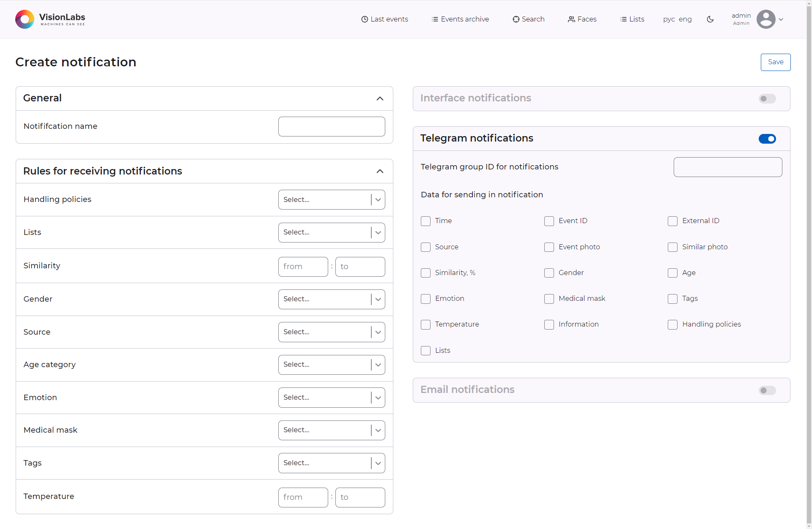Open Events archive section
Image resolution: width=812 pixels, height=529 pixels.
(465, 19)
